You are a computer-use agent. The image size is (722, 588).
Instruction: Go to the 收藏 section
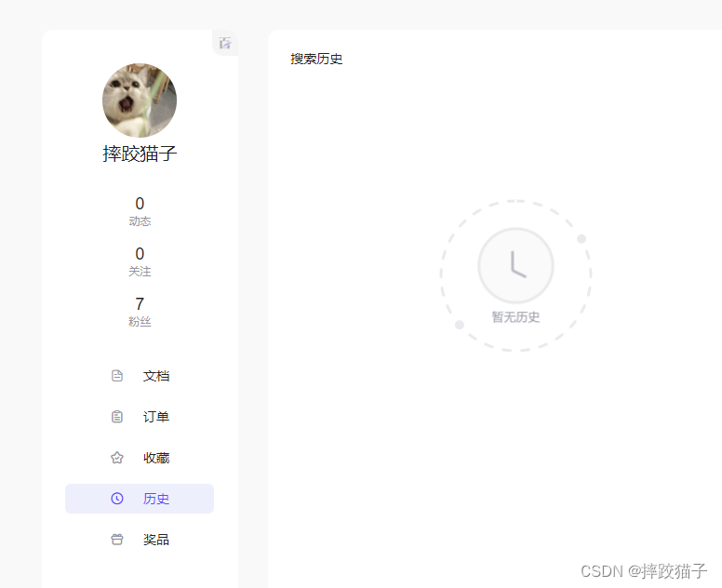coord(140,458)
